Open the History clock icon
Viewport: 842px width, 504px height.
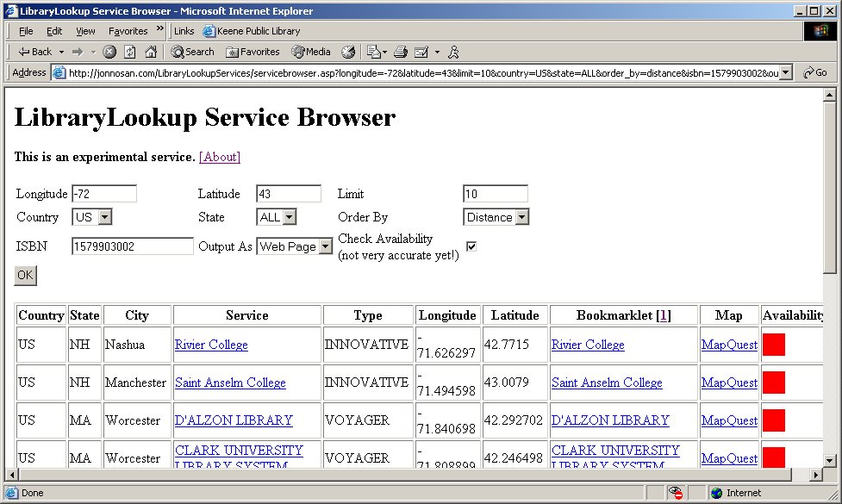(348, 52)
